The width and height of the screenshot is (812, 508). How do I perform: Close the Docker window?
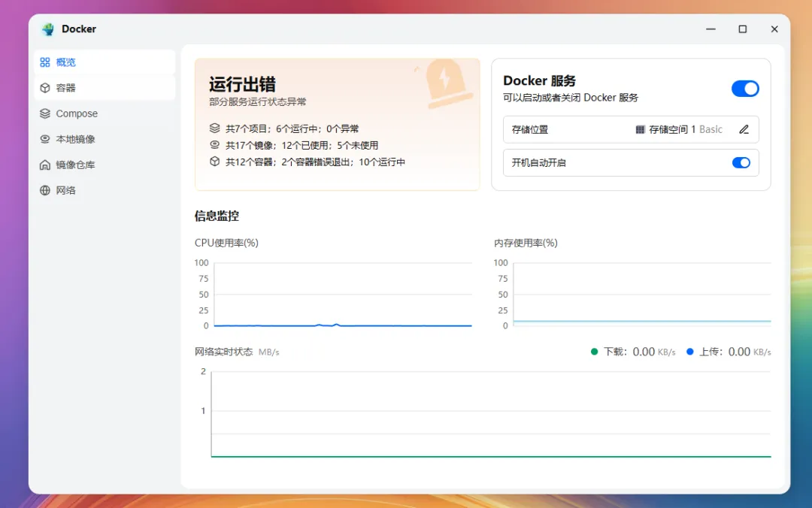tap(774, 29)
